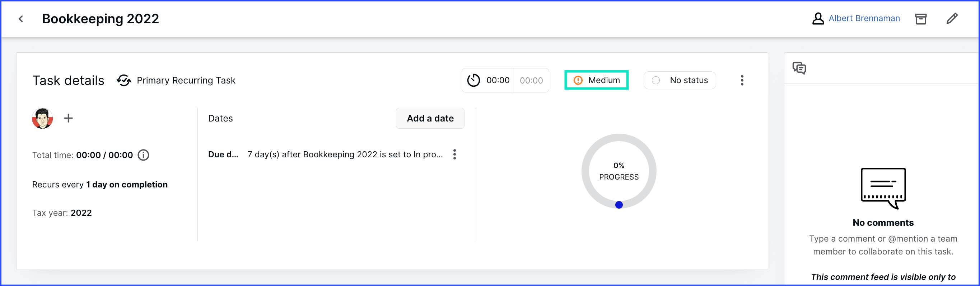The width and height of the screenshot is (980, 286).
Task: Click the estimated time 00:00 field
Action: point(531,80)
